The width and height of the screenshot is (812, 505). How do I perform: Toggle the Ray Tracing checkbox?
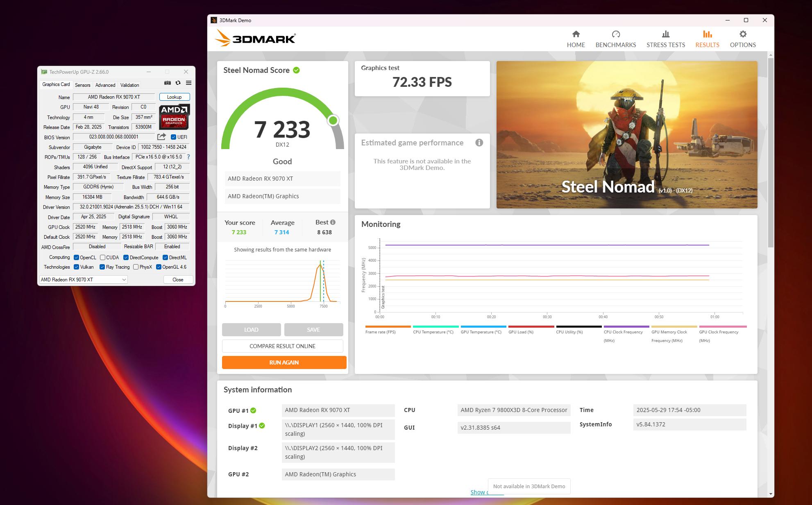point(102,267)
